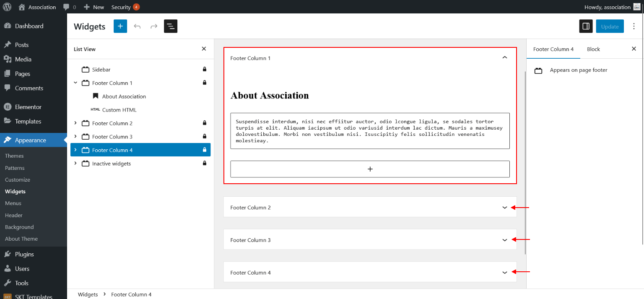Expand the Footer Column 3 widget area

tap(504, 240)
